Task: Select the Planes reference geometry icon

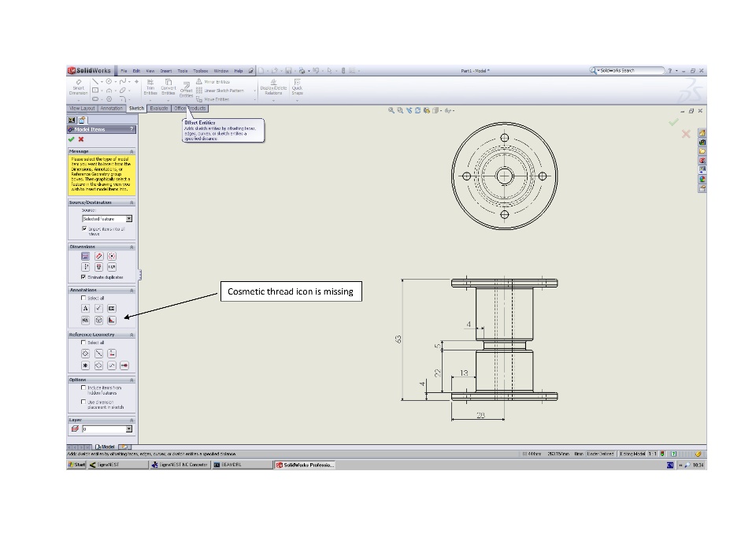Action: [x=85, y=354]
